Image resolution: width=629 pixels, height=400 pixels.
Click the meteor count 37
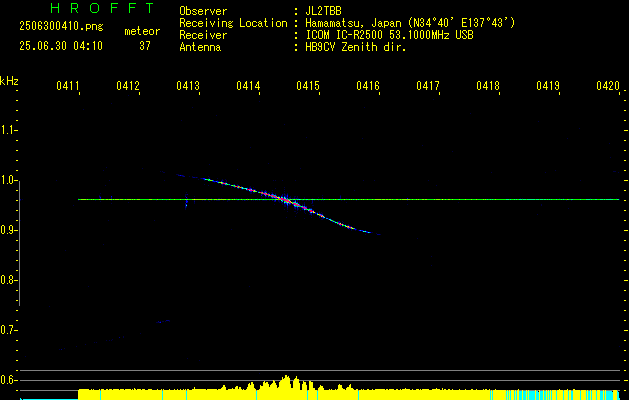point(144,46)
